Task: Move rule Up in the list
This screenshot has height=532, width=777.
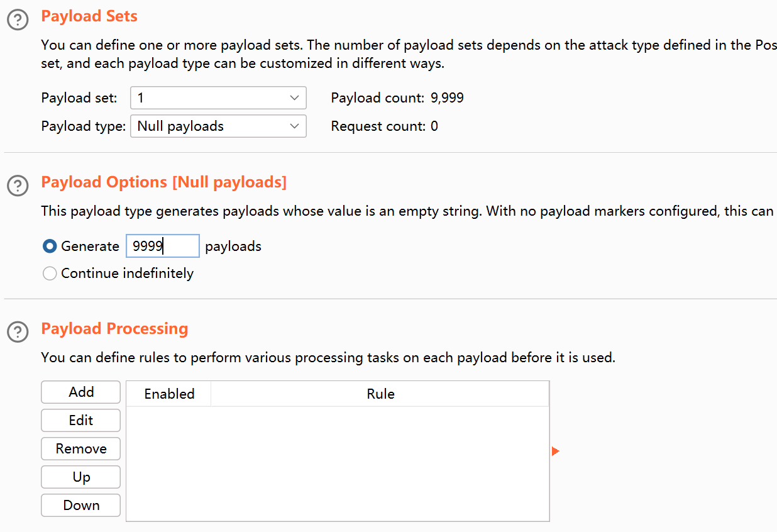Action: point(80,477)
